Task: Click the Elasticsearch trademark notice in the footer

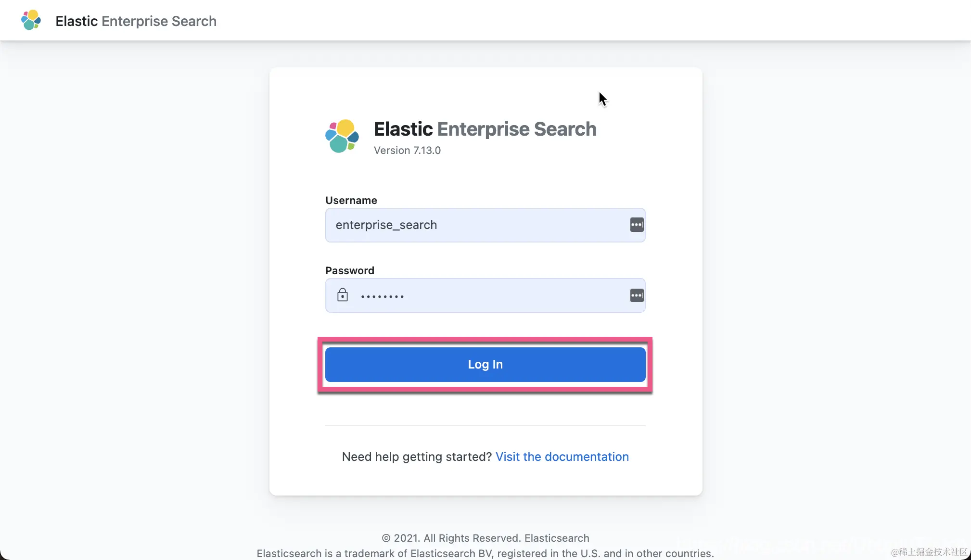Action: pyautogui.click(x=485, y=553)
